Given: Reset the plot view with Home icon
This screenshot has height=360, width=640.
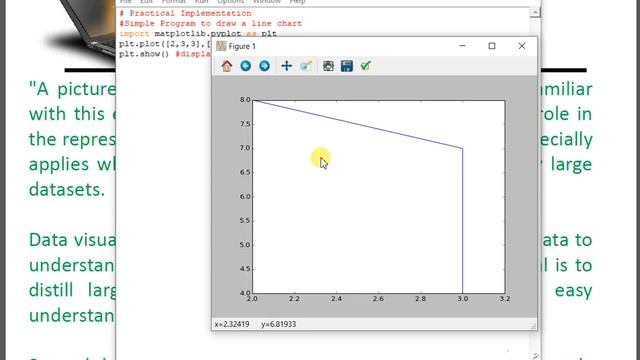Looking at the screenshot, I should point(227,66).
